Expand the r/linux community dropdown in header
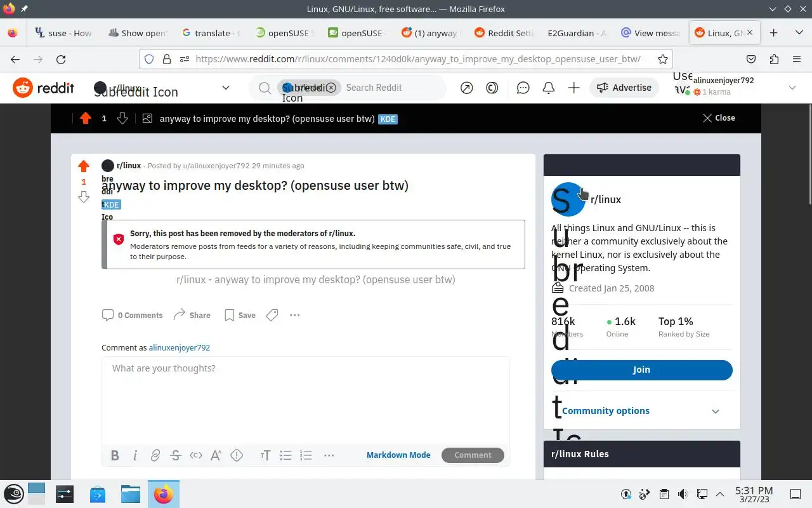Viewport: 812px width, 508px height. click(x=225, y=88)
